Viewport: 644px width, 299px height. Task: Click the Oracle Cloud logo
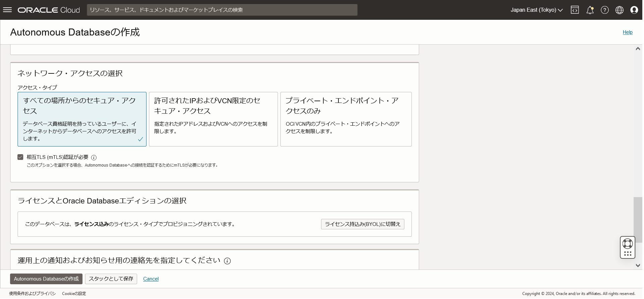[x=49, y=10]
